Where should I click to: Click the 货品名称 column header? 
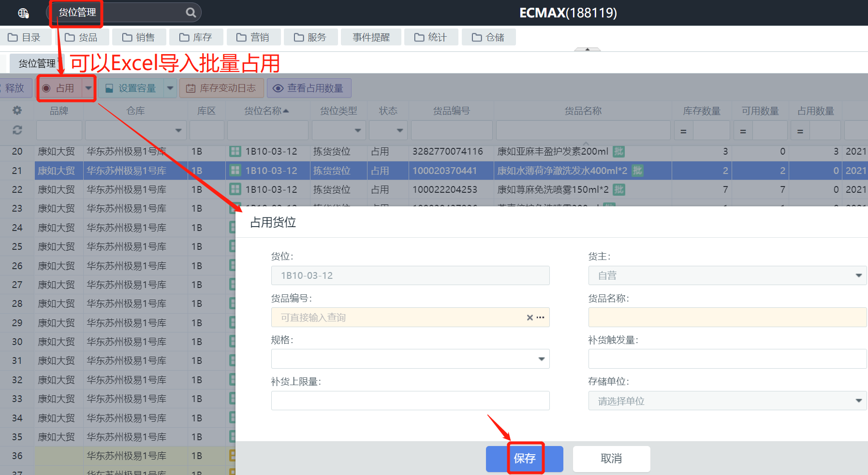pos(583,111)
